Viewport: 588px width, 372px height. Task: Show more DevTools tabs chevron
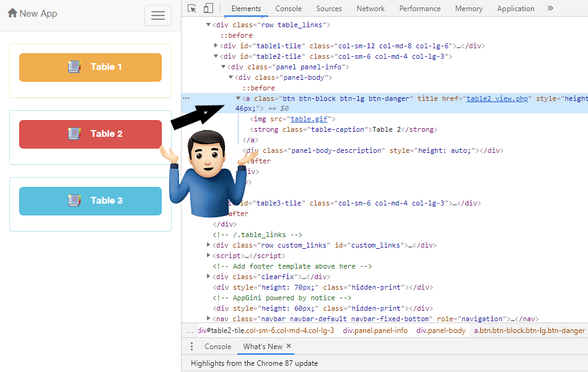[x=550, y=8]
